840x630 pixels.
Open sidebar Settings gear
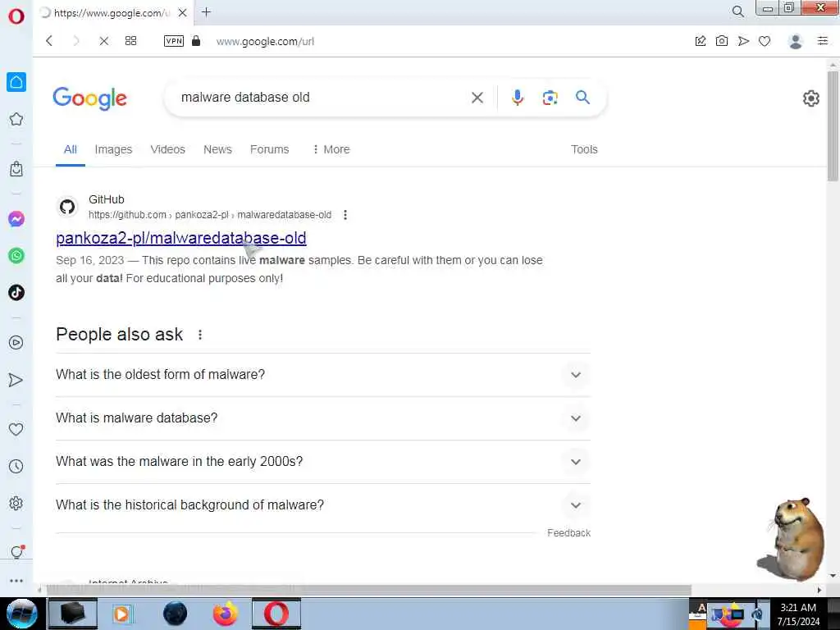point(16,503)
